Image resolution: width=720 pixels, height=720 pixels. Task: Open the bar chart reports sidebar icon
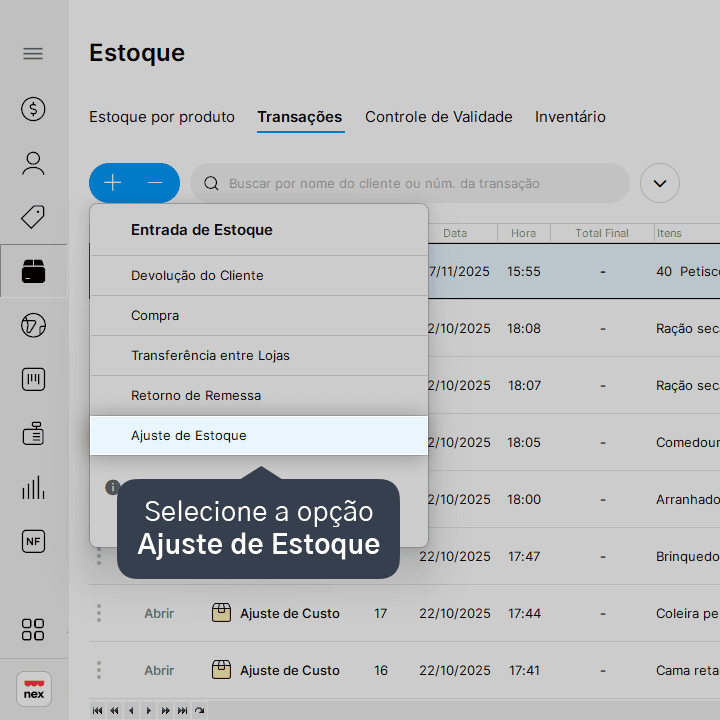[33, 487]
